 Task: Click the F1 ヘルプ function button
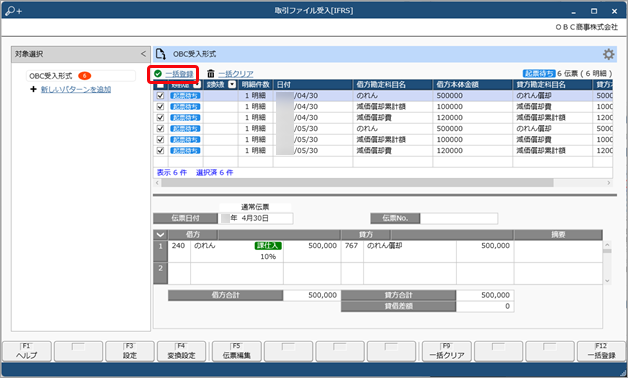(x=27, y=351)
